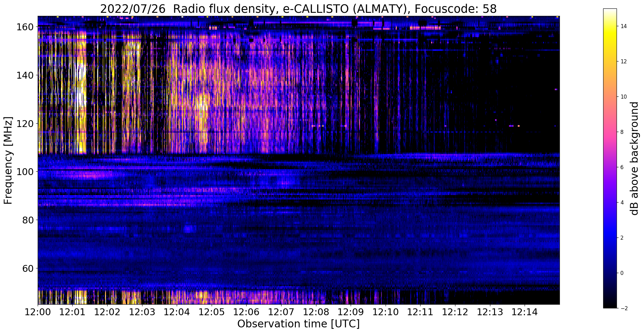644x333 pixels.
Task: Click the colorbar tick label 8
Action: tap(622, 132)
